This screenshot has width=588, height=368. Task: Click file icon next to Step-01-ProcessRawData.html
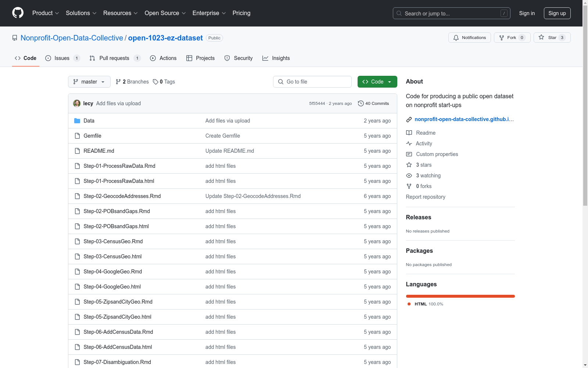77,181
